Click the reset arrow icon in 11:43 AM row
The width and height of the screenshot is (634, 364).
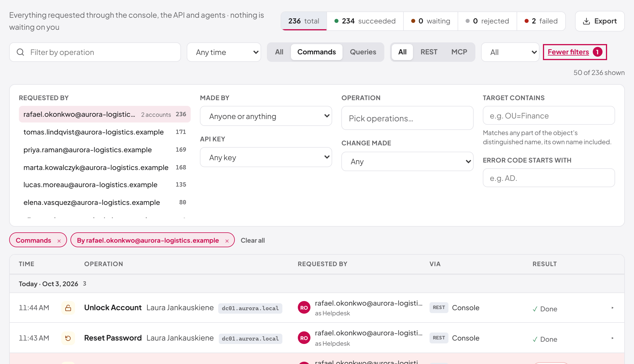pyautogui.click(x=68, y=338)
